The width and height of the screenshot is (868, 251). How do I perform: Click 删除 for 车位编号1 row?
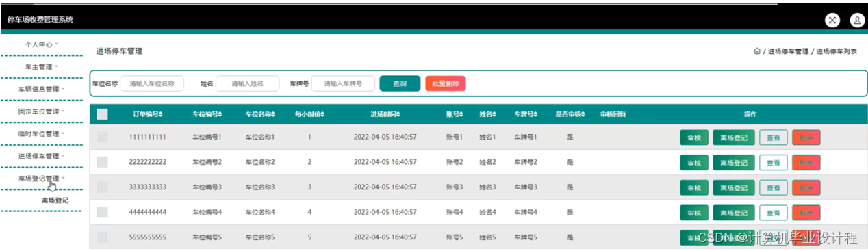806,137
